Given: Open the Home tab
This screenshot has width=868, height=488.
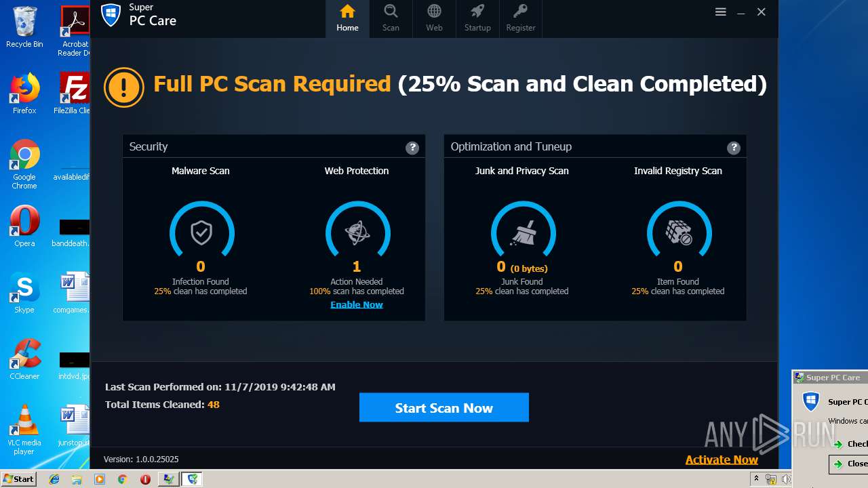Looking at the screenshot, I should (x=347, y=18).
